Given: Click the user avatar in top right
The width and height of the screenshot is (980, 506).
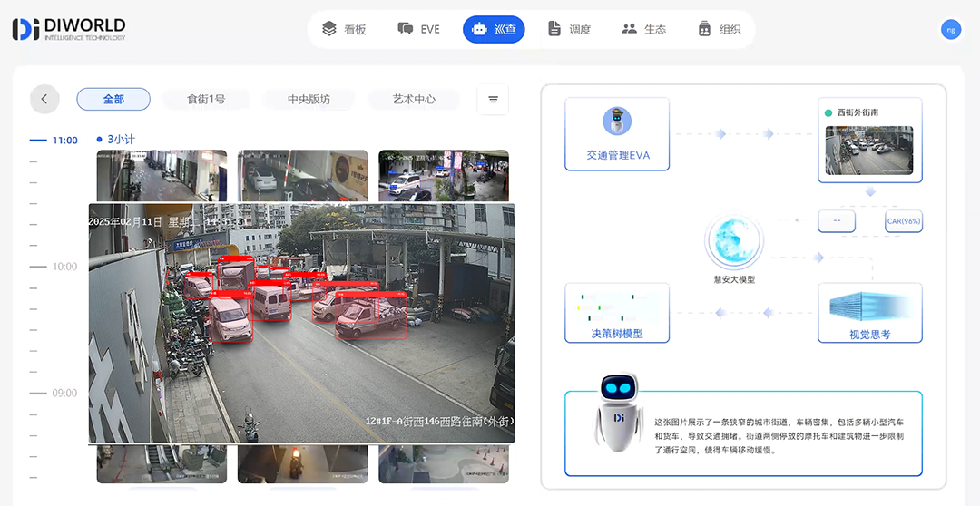Looking at the screenshot, I should [x=950, y=29].
